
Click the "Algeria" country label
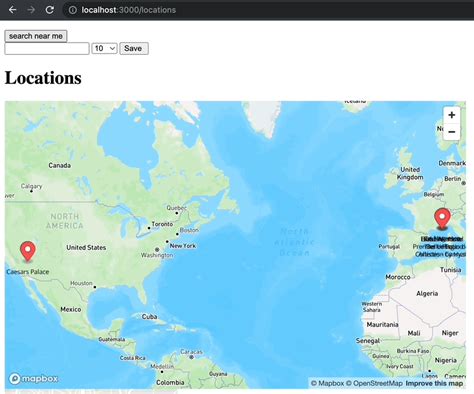click(427, 293)
